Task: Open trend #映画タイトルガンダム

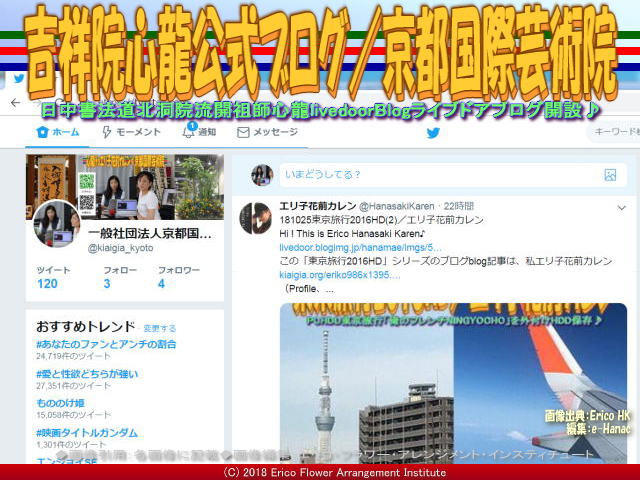Action: click(x=87, y=433)
